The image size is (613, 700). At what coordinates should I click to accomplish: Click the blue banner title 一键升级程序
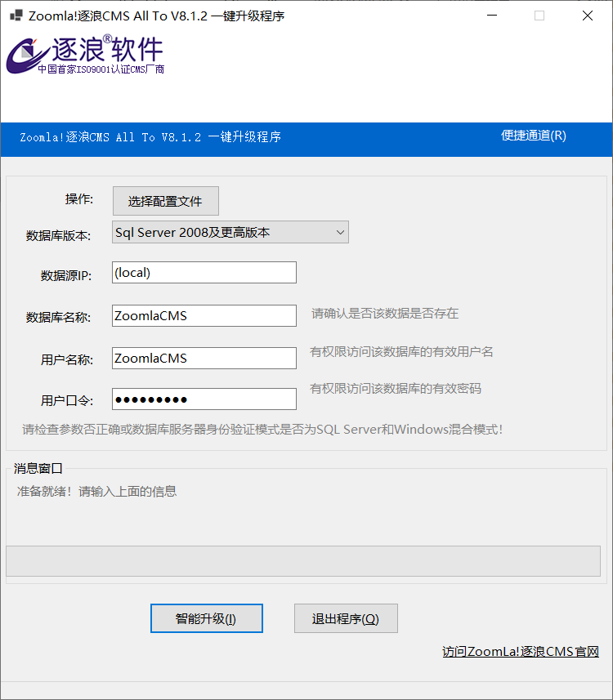pyautogui.click(x=150, y=136)
